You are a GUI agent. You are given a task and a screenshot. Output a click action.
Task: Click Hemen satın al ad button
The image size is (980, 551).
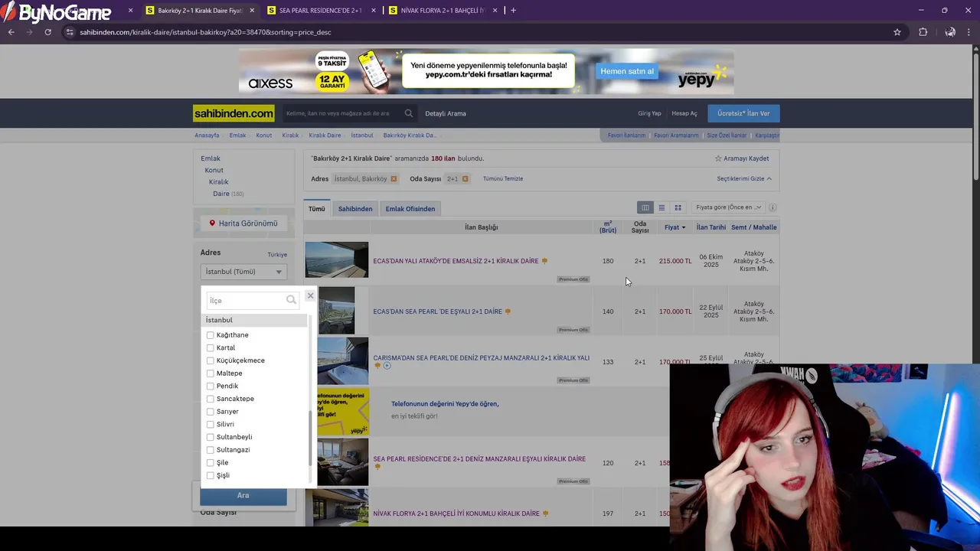[x=627, y=71]
